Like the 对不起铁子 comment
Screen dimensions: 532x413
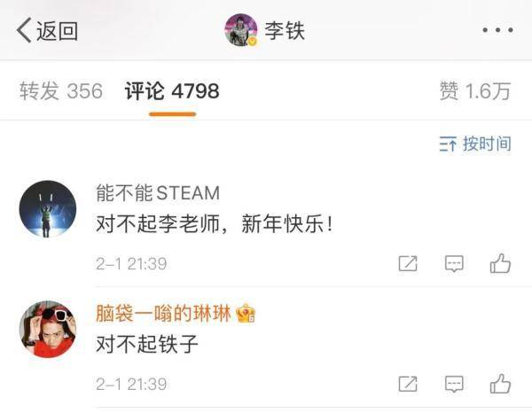coord(500,384)
